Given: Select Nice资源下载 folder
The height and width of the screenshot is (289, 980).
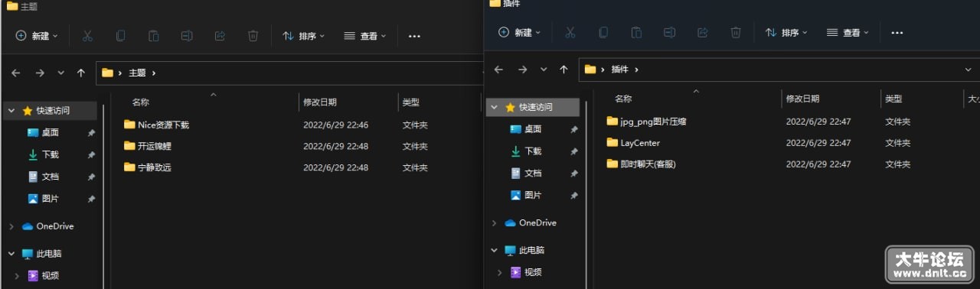Looking at the screenshot, I should (x=156, y=125).
